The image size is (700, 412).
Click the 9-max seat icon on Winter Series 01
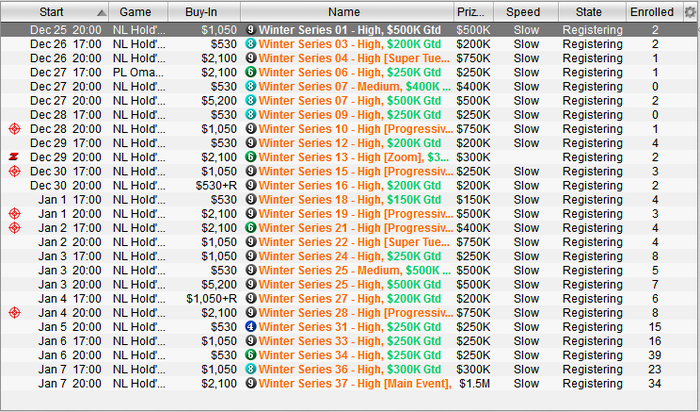(x=251, y=30)
